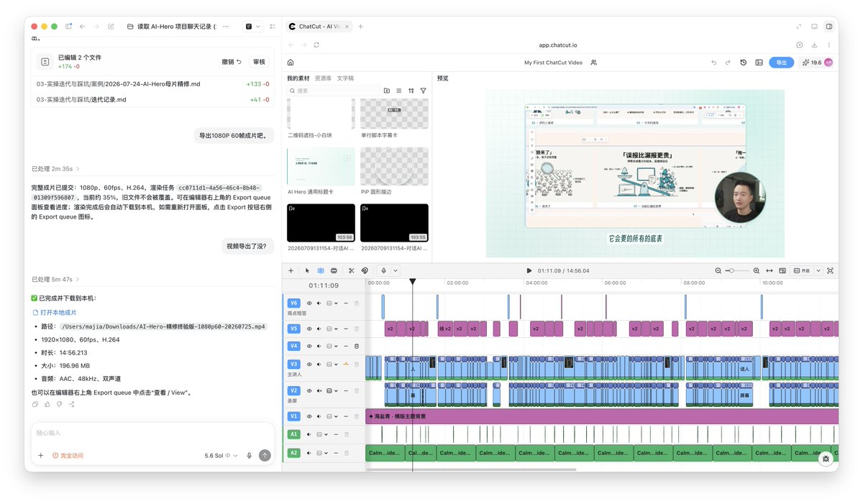This screenshot has height=504, width=863.
Task: Open the dropdown in chat window title bar
Action: (x=253, y=27)
